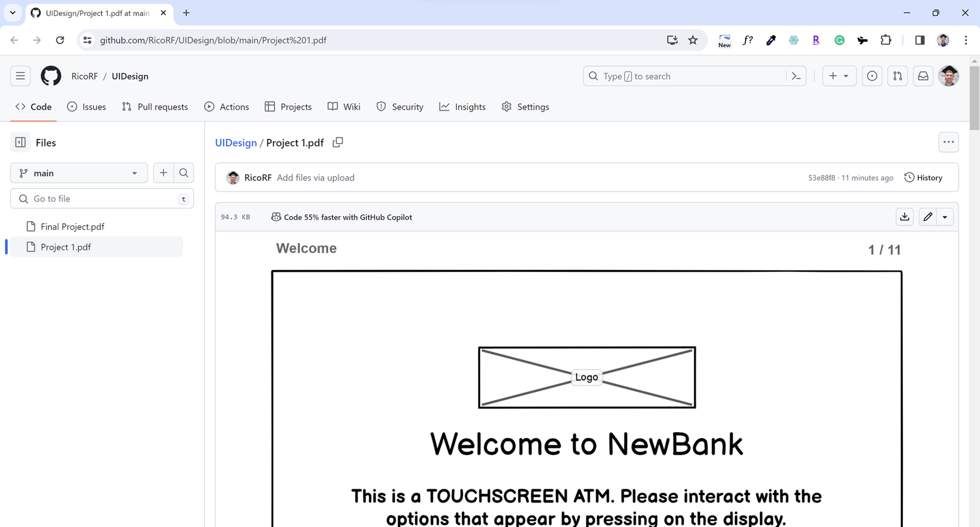Follow the UIDesign breadcrumb link
Screen dimensions: 980x527
click(x=236, y=143)
